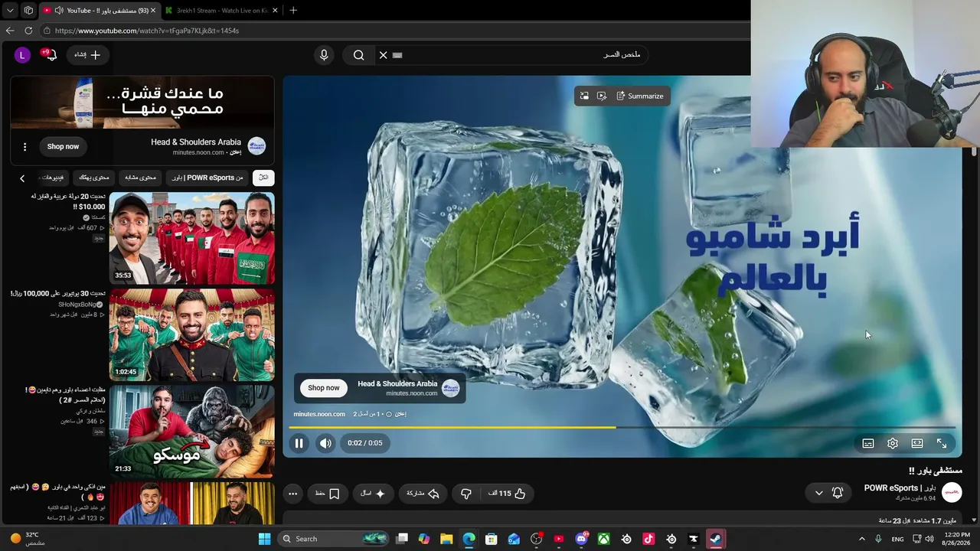
Task: Open video player settings gear
Action: coord(893,443)
